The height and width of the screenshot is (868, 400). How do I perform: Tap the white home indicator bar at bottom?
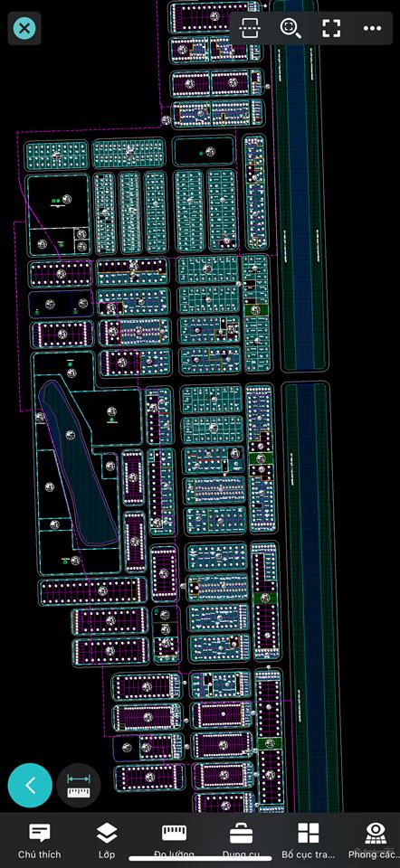(200, 859)
